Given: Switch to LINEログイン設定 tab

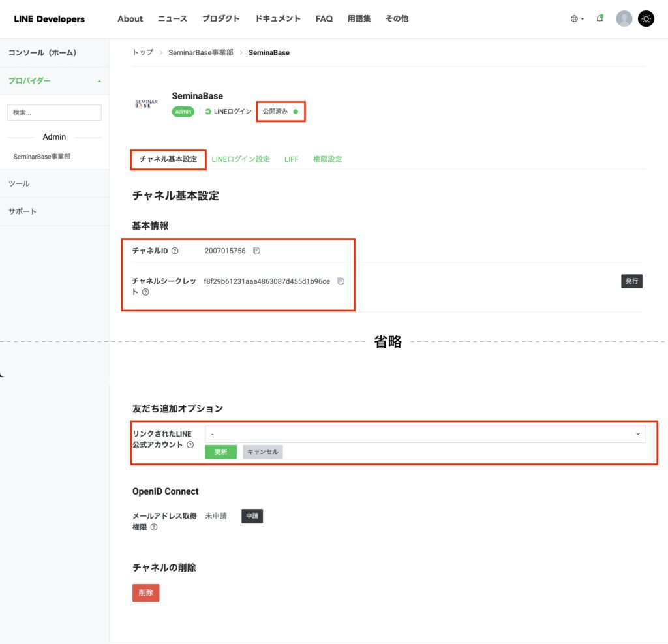Looking at the screenshot, I should [240, 159].
